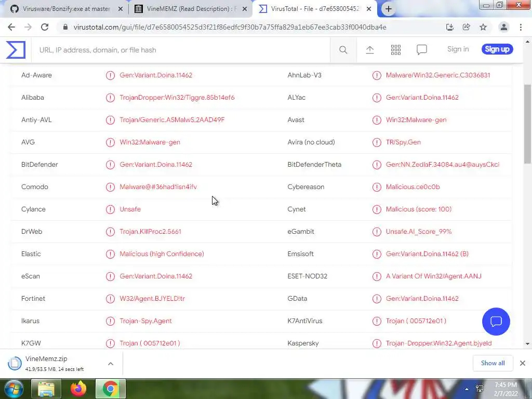Click the share page icon
The width and height of the screenshot is (532, 399).
(x=466, y=27)
